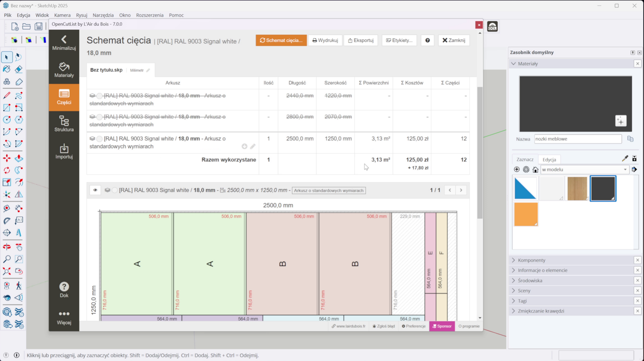Screen dimensions: 644x361
Task: Click the Minimalizuj back arrow
Action: pyautogui.click(x=64, y=42)
